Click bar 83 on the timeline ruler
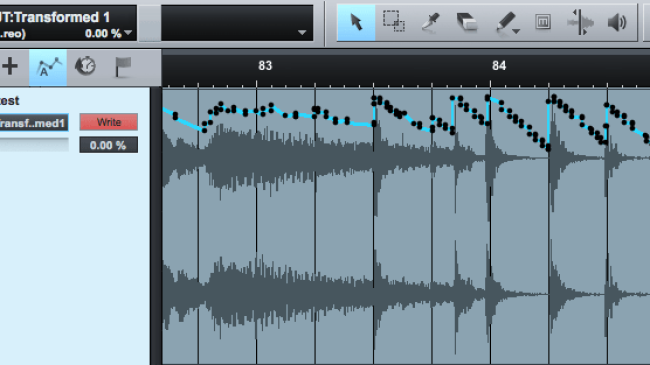This screenshot has width=650, height=365. (265, 66)
